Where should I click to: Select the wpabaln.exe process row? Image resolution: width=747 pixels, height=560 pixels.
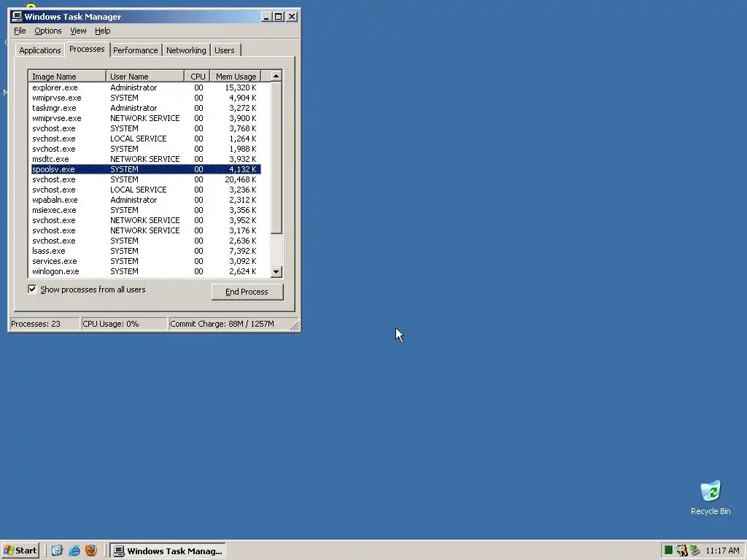(x=146, y=200)
